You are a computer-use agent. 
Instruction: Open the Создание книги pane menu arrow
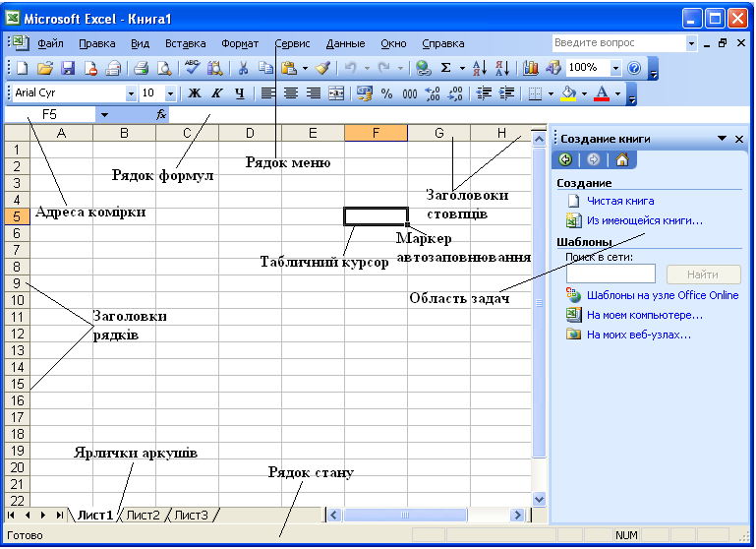tap(722, 139)
